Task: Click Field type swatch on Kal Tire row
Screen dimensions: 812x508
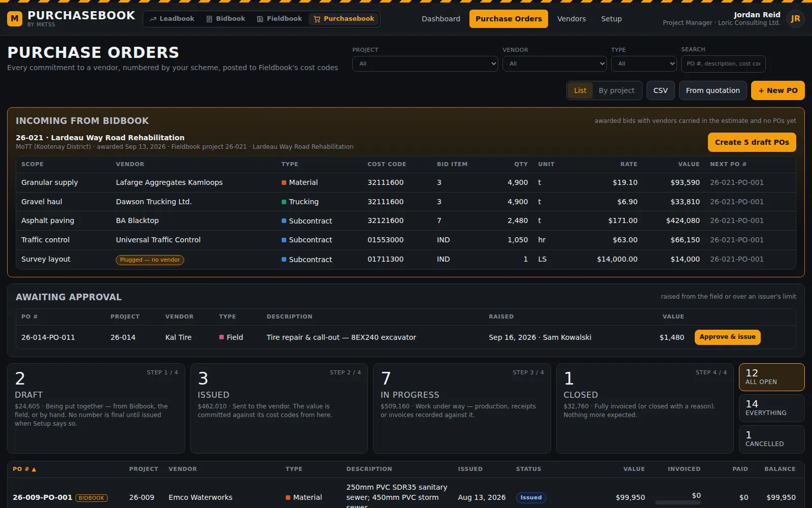Action: click(221, 337)
